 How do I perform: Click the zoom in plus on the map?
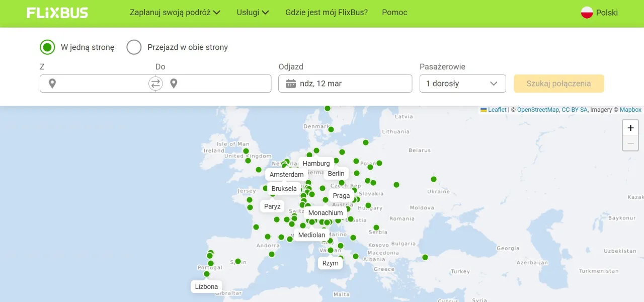click(630, 127)
